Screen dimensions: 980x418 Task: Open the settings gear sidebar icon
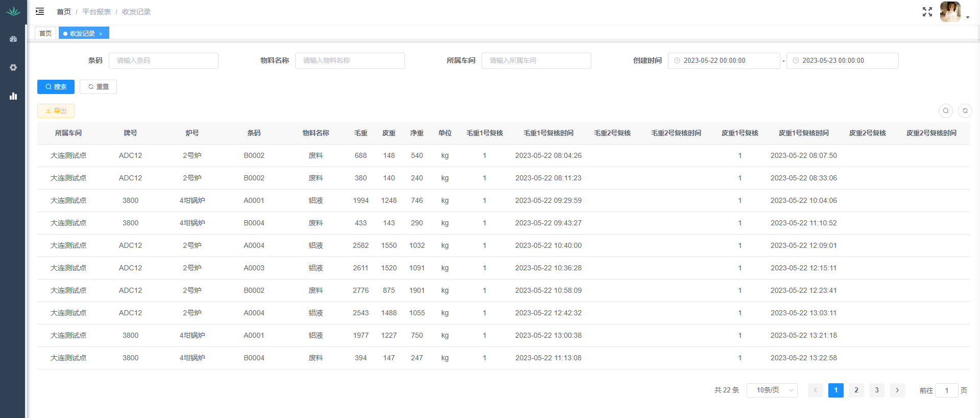[x=13, y=67]
